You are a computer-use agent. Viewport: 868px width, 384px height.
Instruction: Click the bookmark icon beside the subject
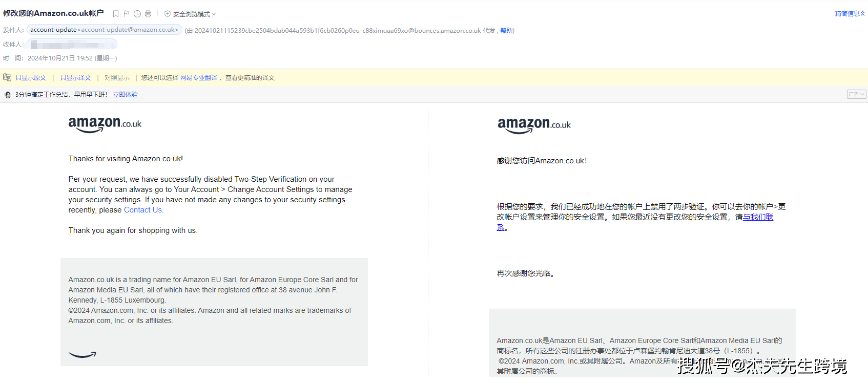pos(116,14)
